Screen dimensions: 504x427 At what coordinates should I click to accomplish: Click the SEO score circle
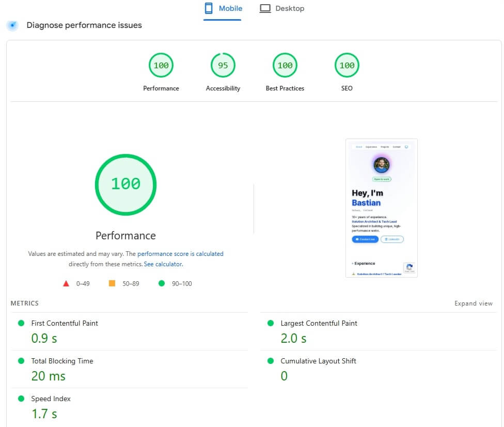tap(346, 65)
